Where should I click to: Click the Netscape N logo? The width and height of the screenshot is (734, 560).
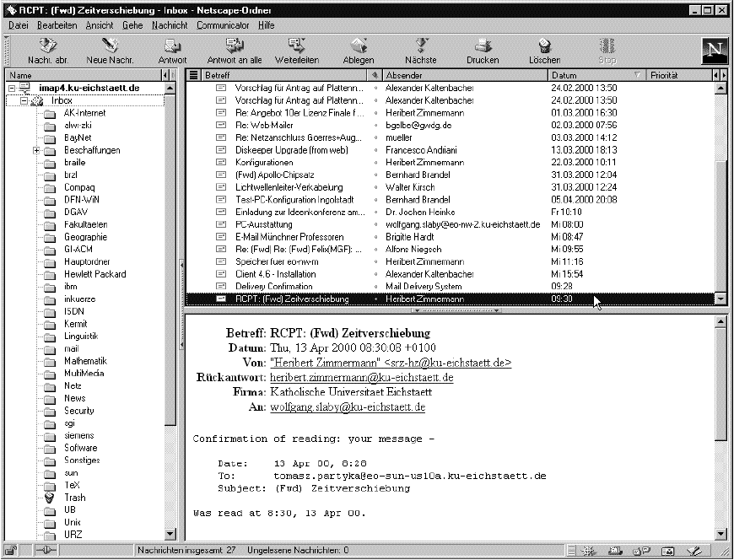click(715, 51)
